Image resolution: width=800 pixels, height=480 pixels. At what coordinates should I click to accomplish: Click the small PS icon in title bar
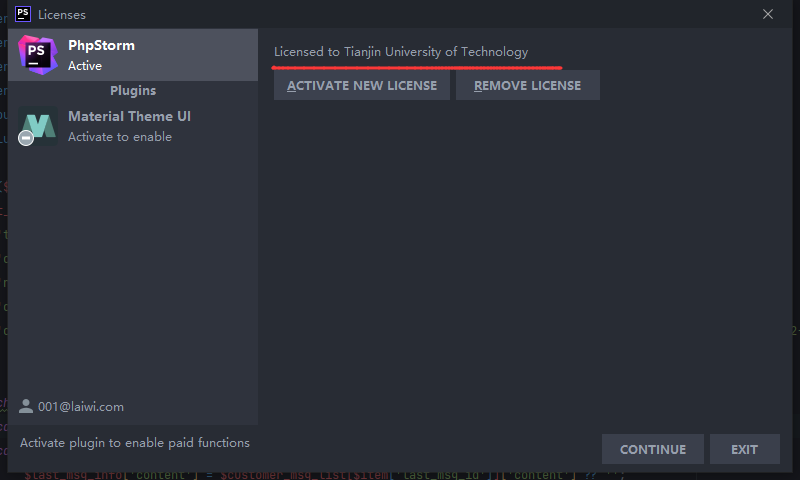(x=23, y=14)
